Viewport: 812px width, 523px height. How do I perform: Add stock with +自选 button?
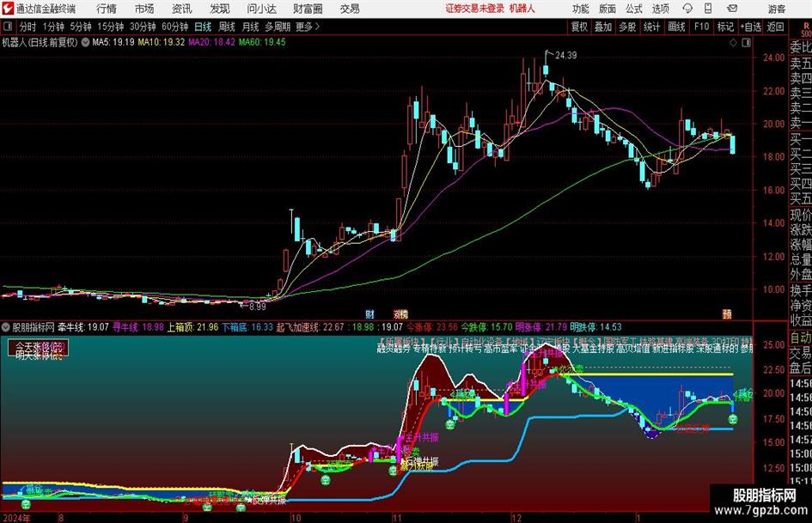tap(751, 27)
